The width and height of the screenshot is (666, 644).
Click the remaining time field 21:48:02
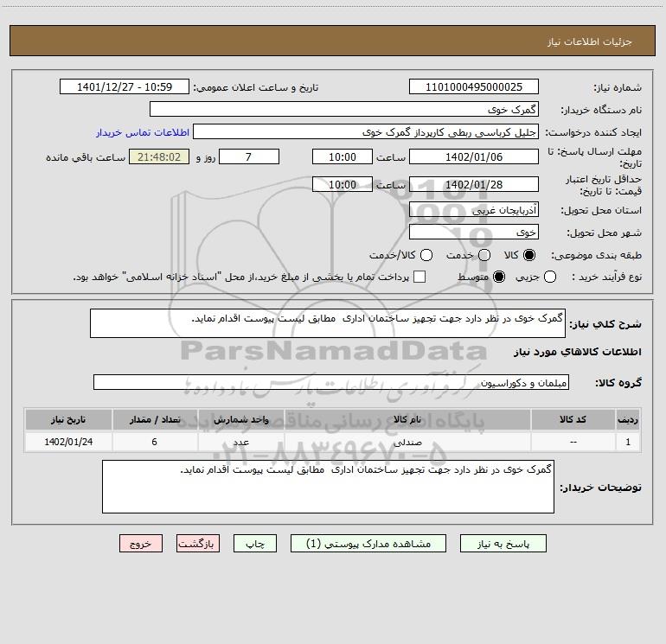point(159,156)
